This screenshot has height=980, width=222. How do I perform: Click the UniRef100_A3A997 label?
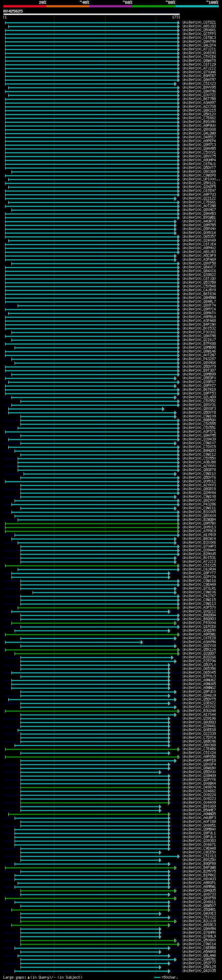[199, 103]
